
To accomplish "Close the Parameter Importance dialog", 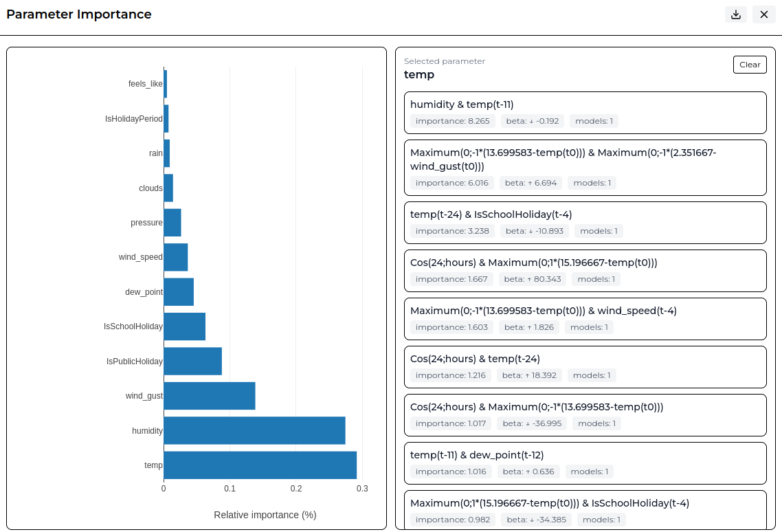I will pos(763,14).
